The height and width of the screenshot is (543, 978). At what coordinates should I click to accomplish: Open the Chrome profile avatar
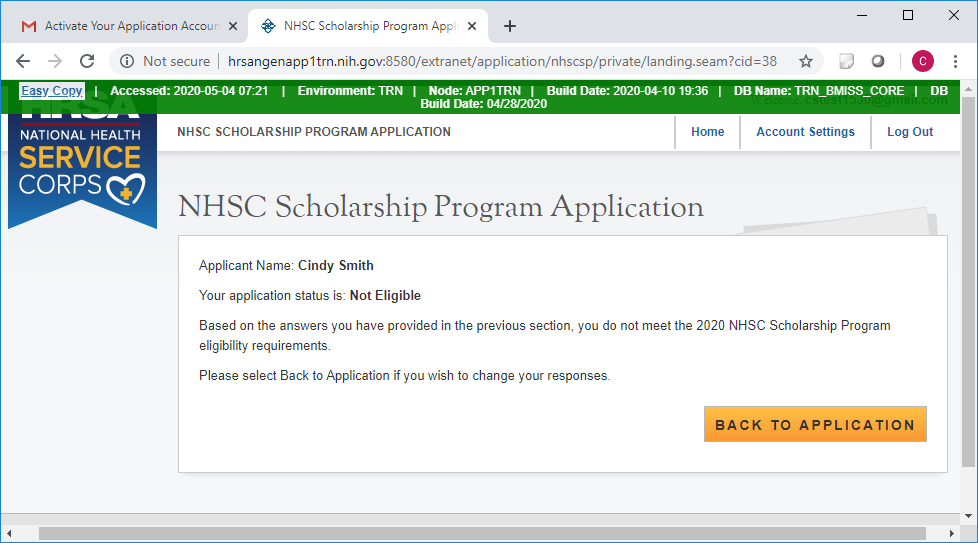point(922,61)
